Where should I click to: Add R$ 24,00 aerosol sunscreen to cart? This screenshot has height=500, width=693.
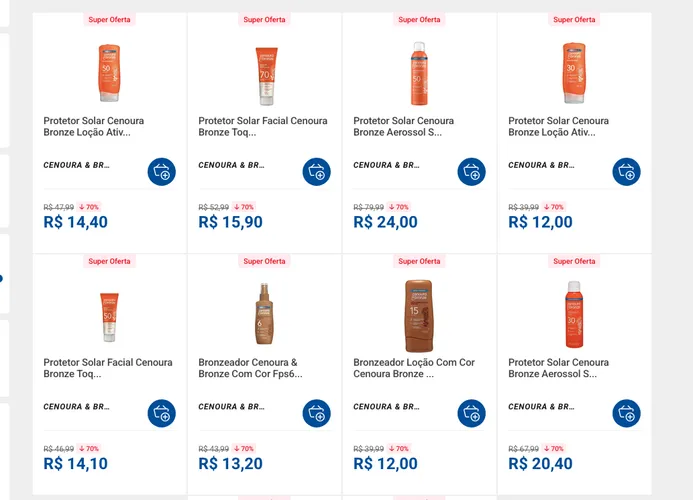click(472, 172)
